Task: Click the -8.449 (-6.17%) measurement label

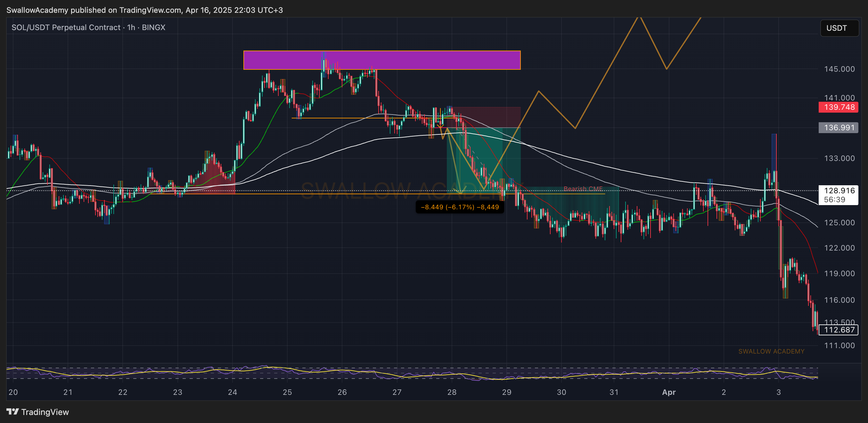Action: point(460,207)
